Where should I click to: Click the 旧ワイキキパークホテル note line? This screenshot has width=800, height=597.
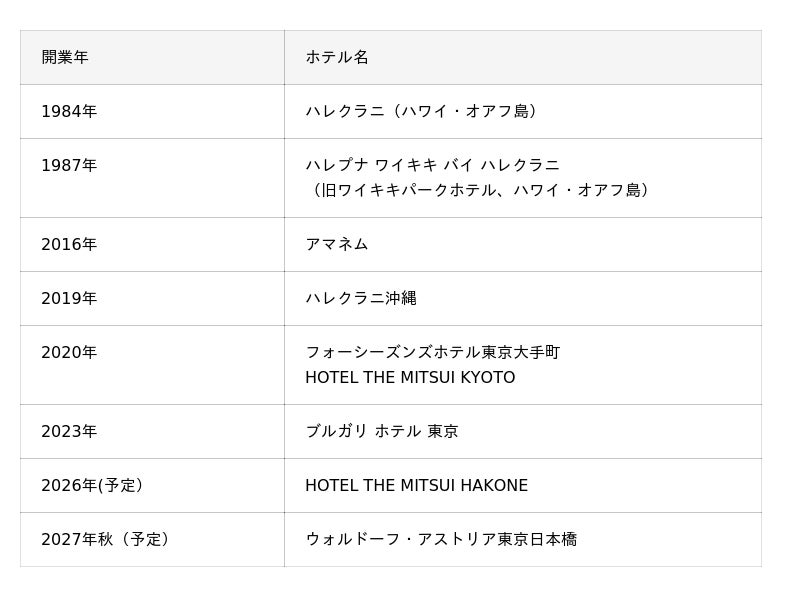pyautogui.click(x=481, y=190)
